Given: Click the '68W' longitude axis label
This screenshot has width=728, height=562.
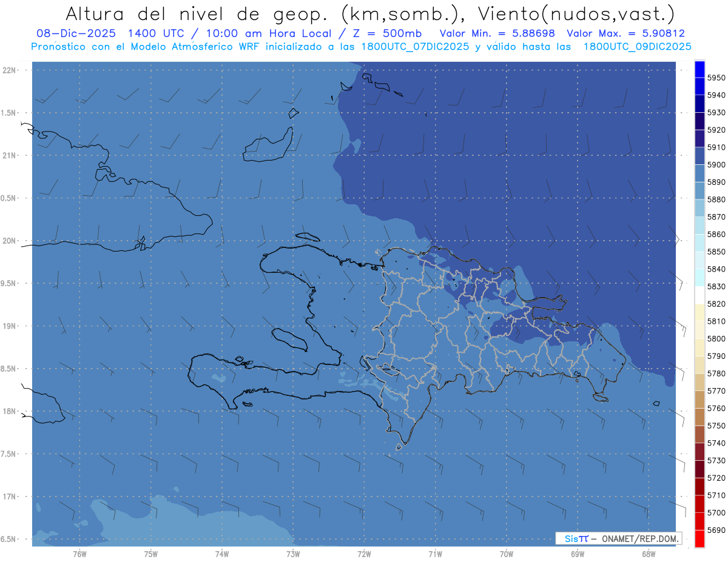Looking at the screenshot, I should point(649,554).
